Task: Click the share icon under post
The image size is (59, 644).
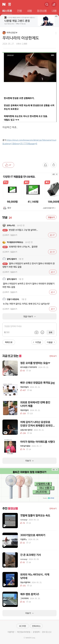Action: 53,165
